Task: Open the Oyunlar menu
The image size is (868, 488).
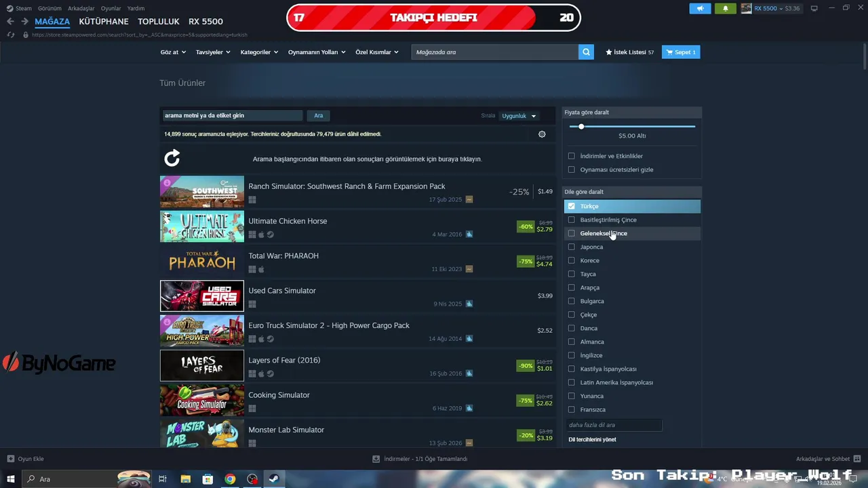Action: coord(111,8)
